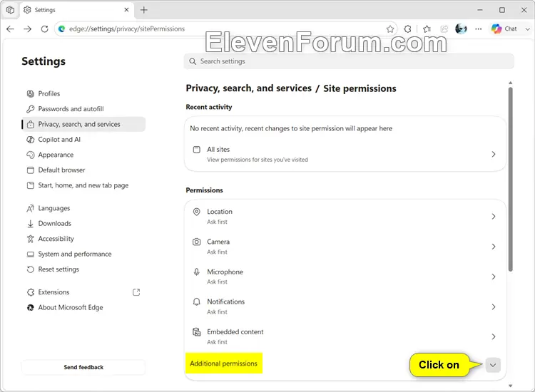This screenshot has width=535, height=392.
Task: Open Default browser settings
Action: click(x=83, y=170)
